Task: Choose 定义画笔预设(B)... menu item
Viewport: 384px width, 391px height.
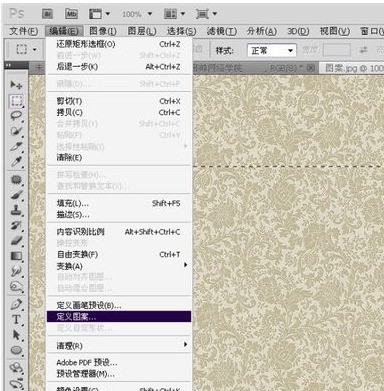Action: pos(119,305)
